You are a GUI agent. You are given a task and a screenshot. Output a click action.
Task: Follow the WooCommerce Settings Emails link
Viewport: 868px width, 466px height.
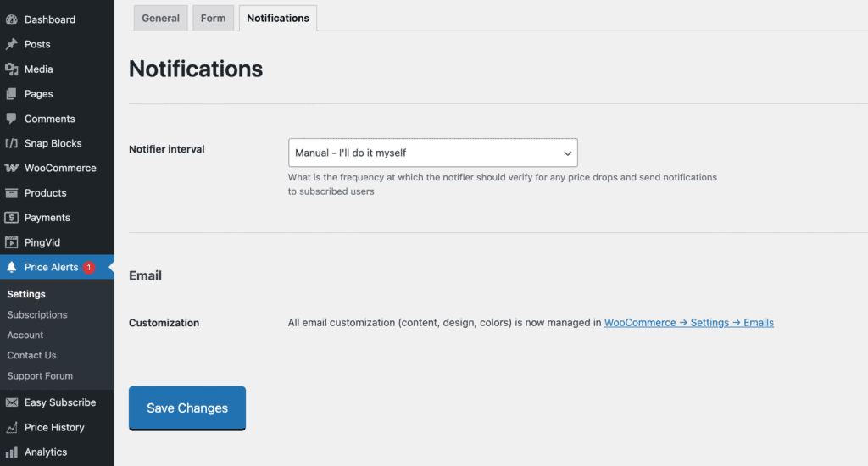click(688, 323)
